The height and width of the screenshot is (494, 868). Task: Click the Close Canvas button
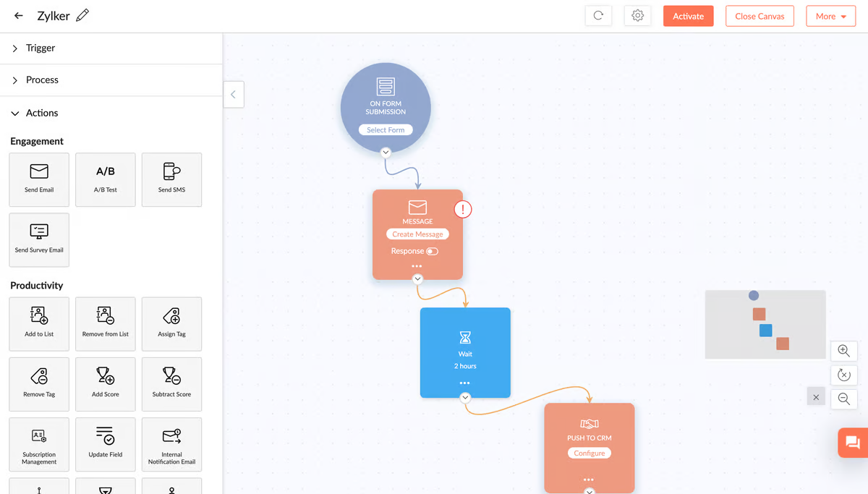click(759, 16)
